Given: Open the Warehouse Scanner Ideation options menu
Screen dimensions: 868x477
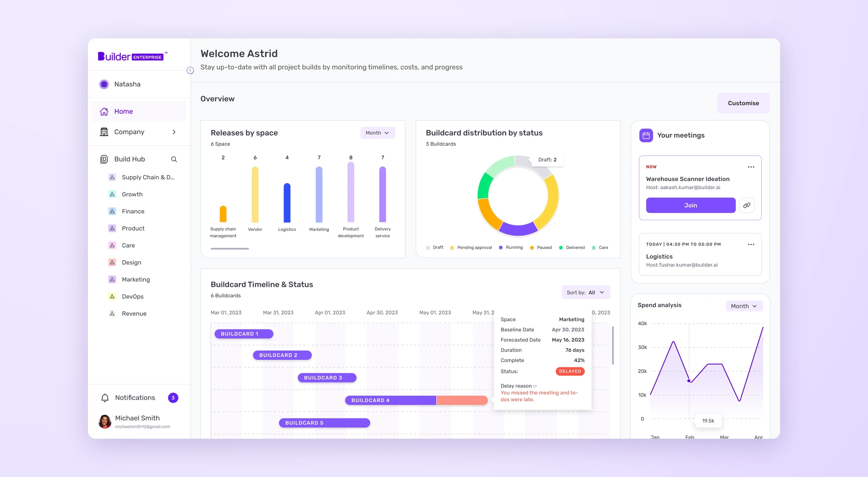Looking at the screenshot, I should 751,167.
